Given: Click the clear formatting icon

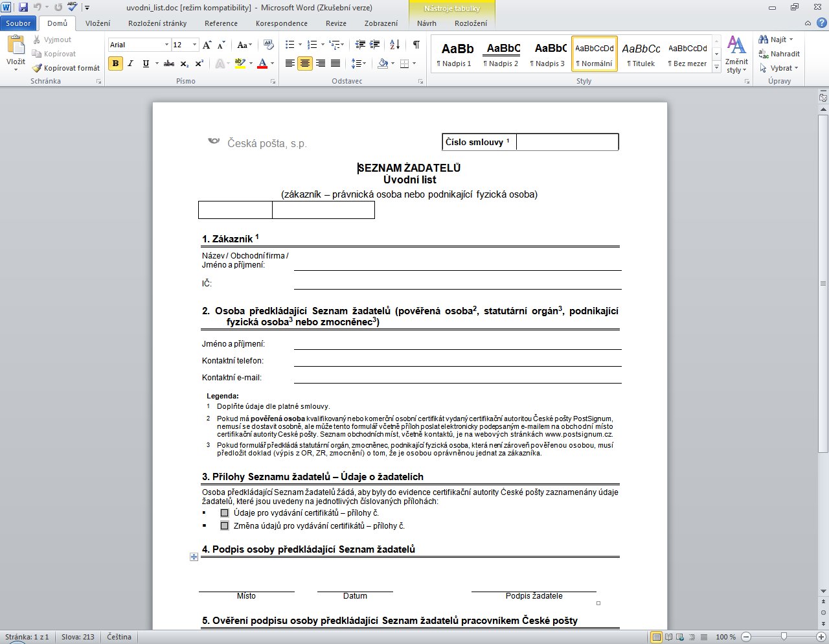Looking at the screenshot, I should click(269, 45).
